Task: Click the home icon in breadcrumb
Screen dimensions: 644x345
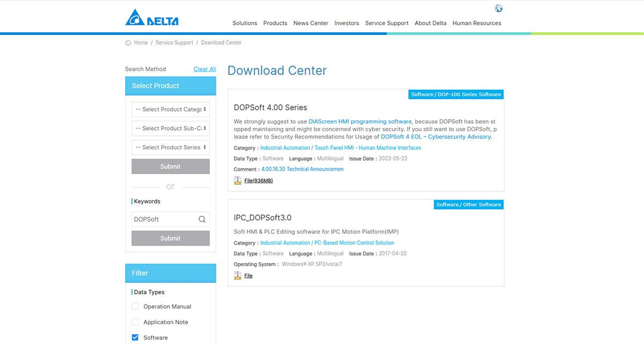Action: coord(128,43)
